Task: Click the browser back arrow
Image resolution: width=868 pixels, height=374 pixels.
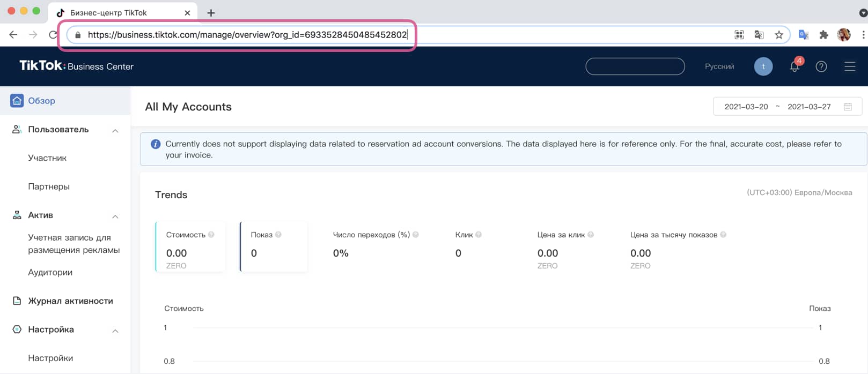Action: (13, 35)
